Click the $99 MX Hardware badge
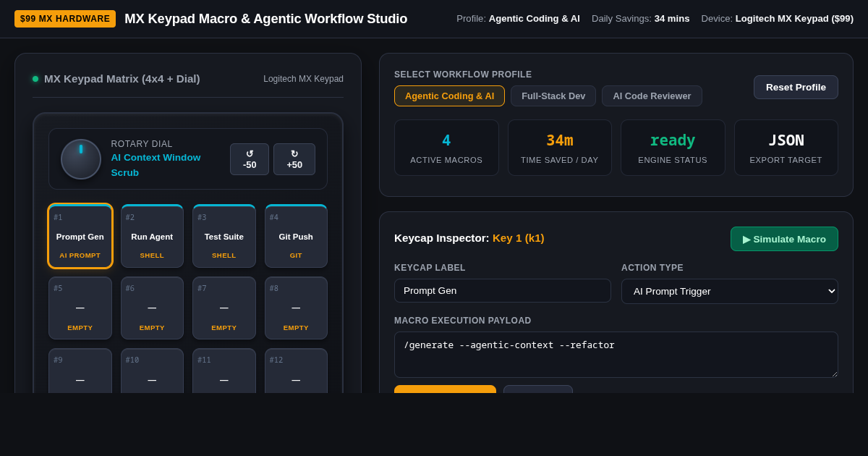The image size is (868, 456). coord(65,19)
